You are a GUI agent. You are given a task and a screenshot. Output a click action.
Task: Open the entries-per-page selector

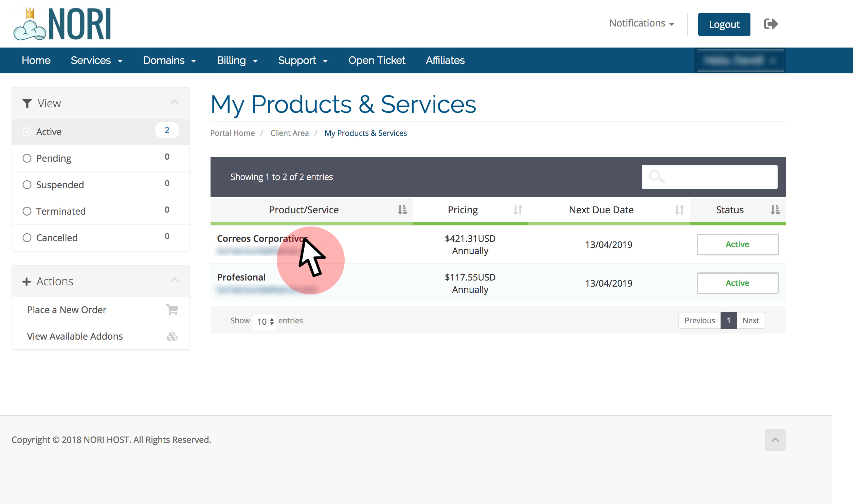tap(265, 321)
